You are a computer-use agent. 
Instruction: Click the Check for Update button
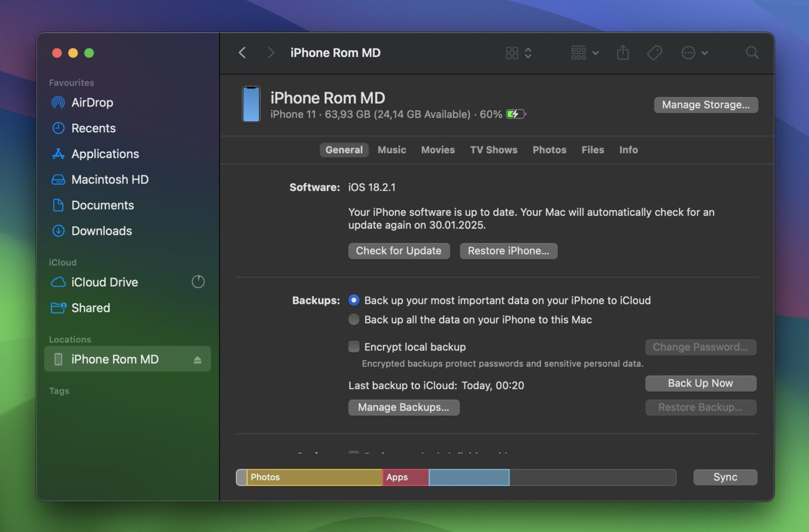click(x=399, y=251)
